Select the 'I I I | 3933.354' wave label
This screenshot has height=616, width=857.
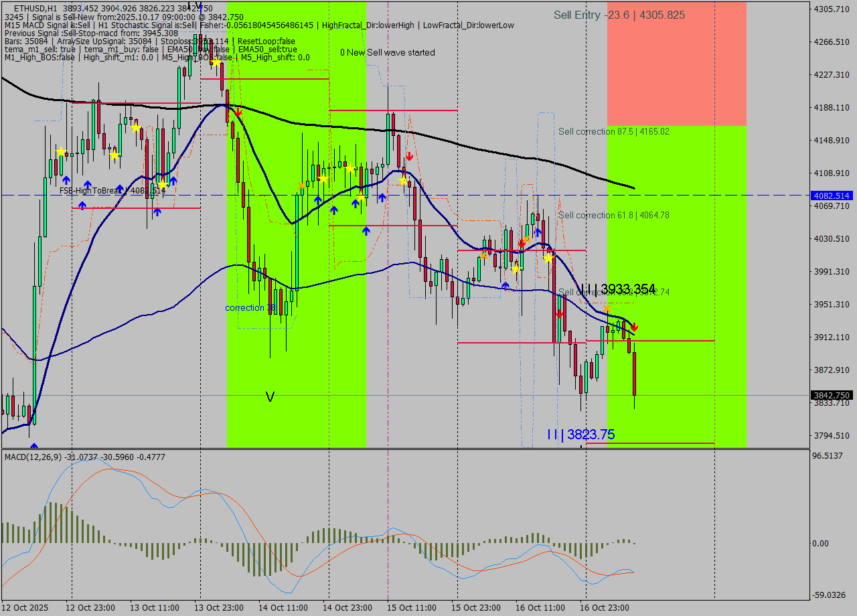(x=617, y=289)
